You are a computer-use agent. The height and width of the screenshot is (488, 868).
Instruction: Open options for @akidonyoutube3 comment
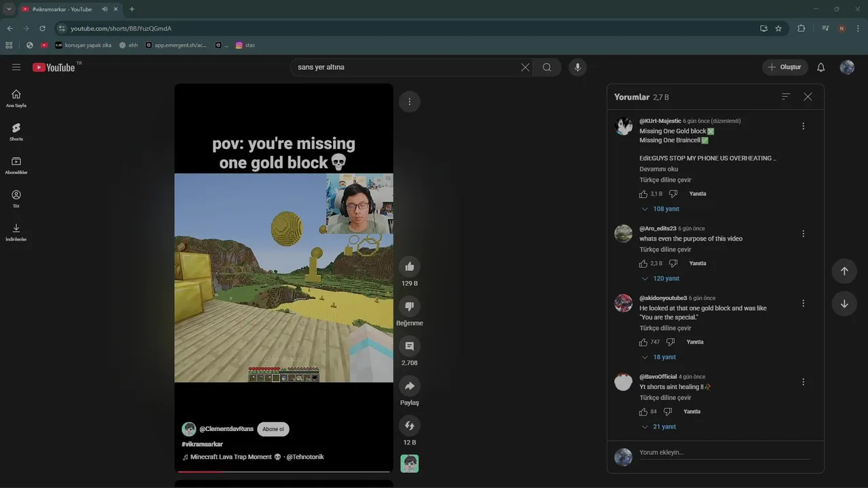(x=803, y=303)
